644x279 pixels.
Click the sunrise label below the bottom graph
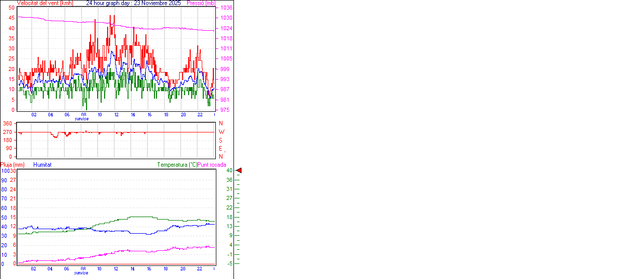coord(82,273)
